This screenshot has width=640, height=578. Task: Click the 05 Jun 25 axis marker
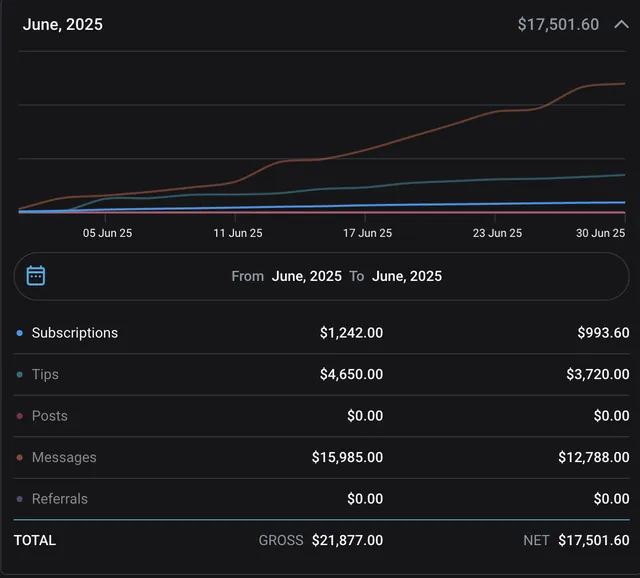tap(107, 233)
